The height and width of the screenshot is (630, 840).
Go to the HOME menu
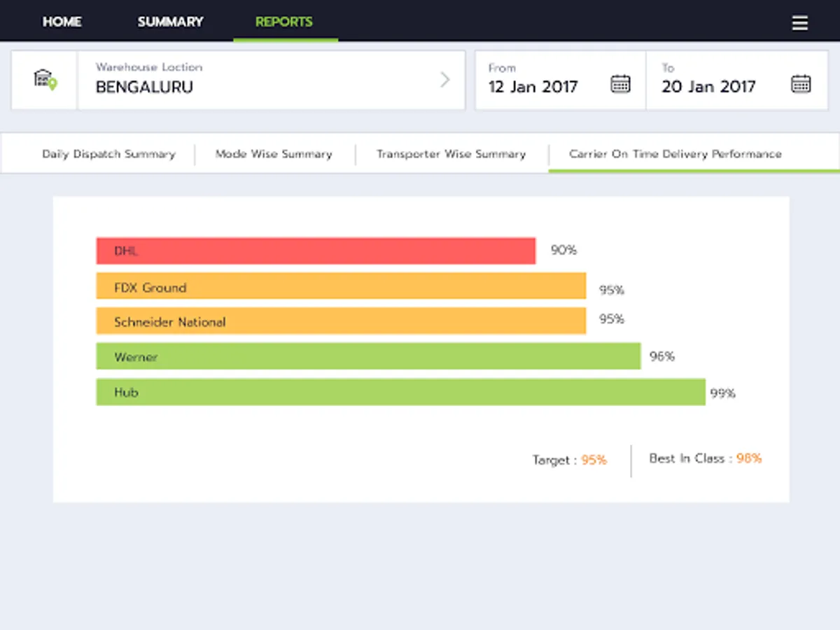[x=62, y=22]
